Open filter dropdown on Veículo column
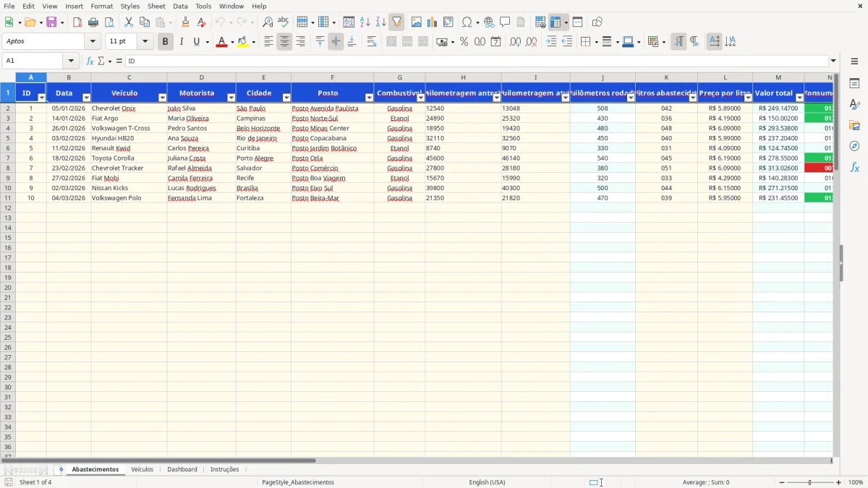This screenshot has height=488, width=868. point(162,97)
